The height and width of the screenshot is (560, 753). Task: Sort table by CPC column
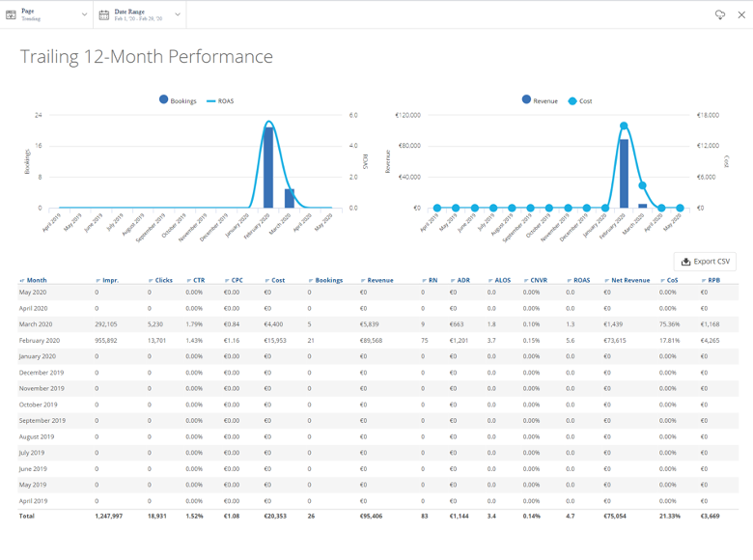pyautogui.click(x=234, y=280)
